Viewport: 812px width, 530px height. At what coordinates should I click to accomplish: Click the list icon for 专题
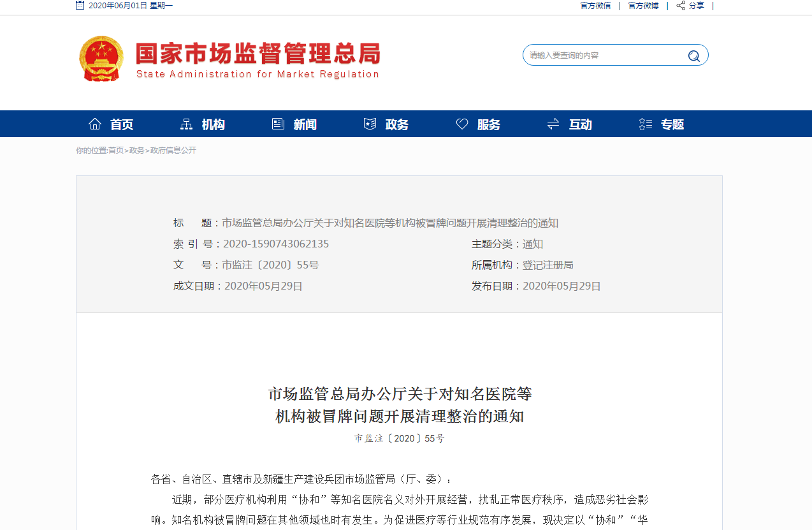646,124
